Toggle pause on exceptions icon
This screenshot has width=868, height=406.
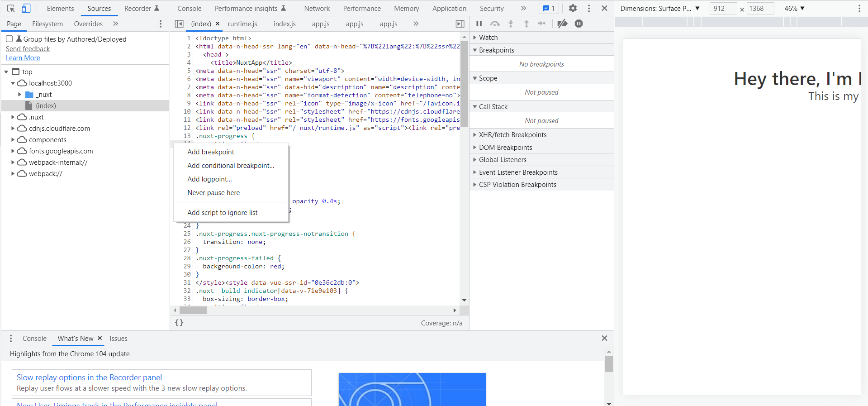click(x=579, y=24)
